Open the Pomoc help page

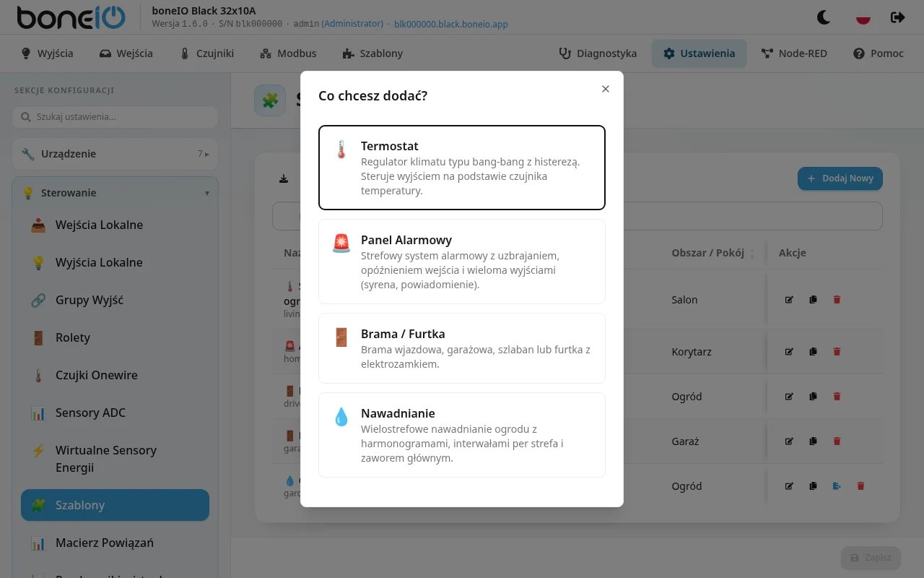coord(879,53)
